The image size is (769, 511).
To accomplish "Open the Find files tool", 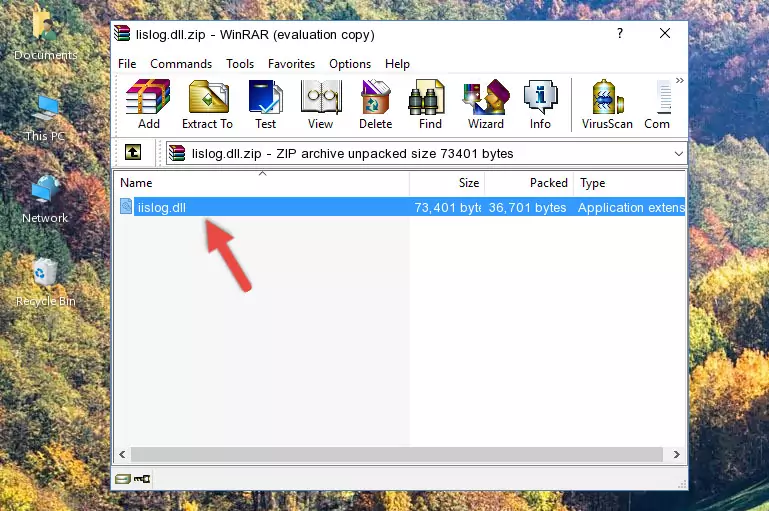I will (x=430, y=104).
